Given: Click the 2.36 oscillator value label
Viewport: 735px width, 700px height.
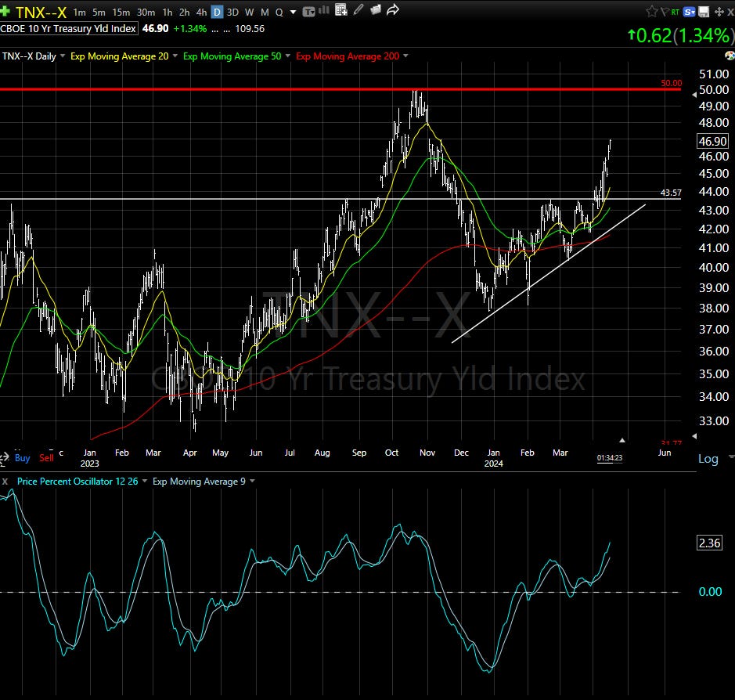Looking at the screenshot, I should tap(709, 543).
